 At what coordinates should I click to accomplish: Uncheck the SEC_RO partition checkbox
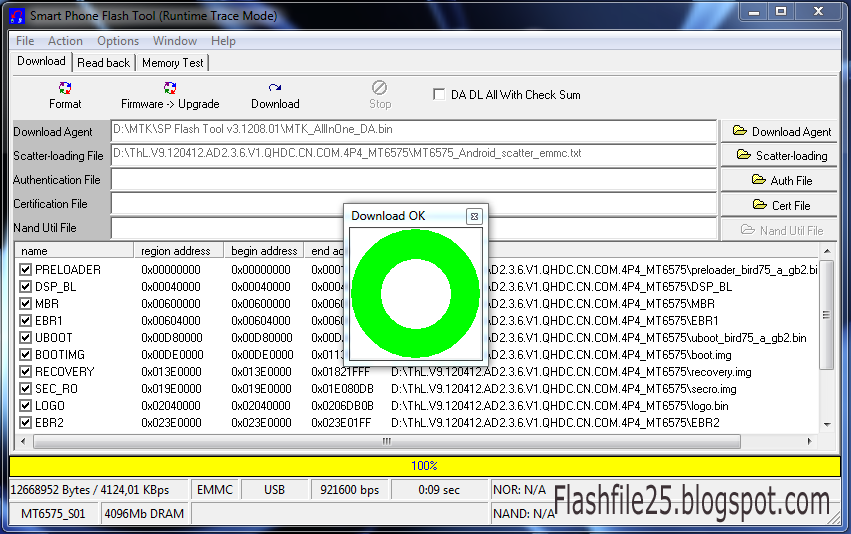[25, 389]
